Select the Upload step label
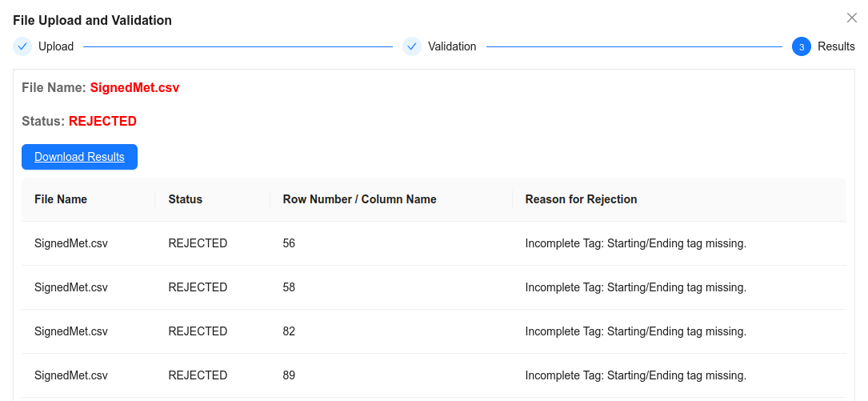The height and width of the screenshot is (401, 868). click(56, 46)
